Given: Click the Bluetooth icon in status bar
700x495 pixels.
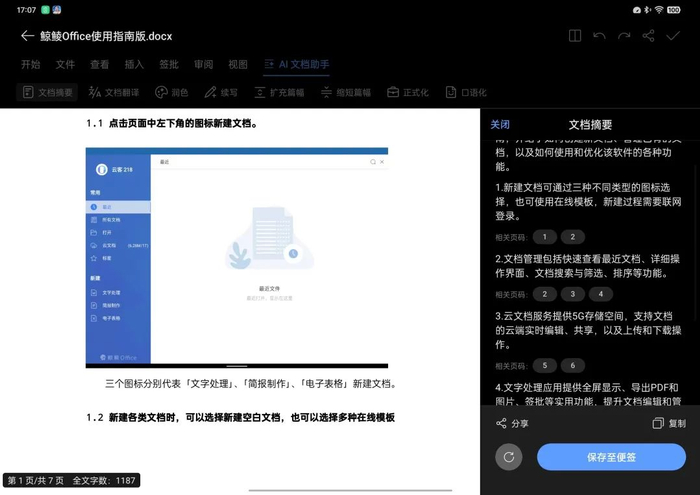Looking at the screenshot, I should tap(647, 10).
